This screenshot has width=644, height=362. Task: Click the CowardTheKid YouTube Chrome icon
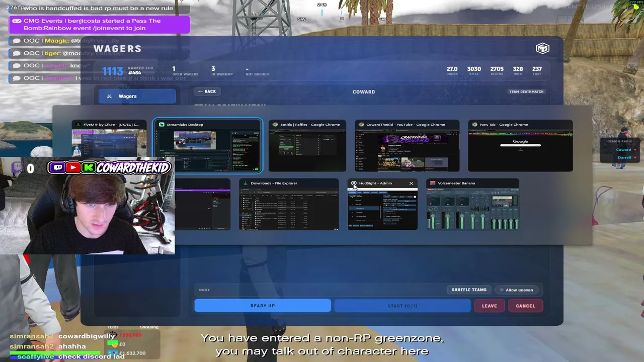[x=361, y=125]
